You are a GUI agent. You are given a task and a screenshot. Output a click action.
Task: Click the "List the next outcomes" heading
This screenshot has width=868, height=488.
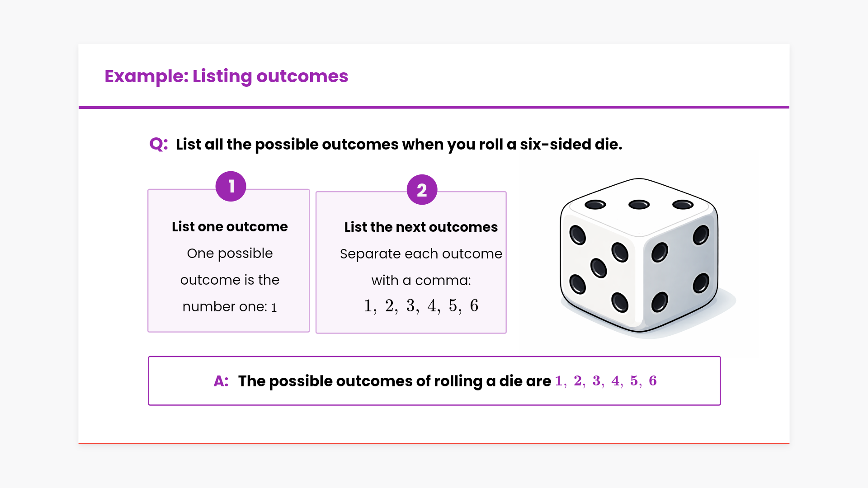click(x=421, y=227)
